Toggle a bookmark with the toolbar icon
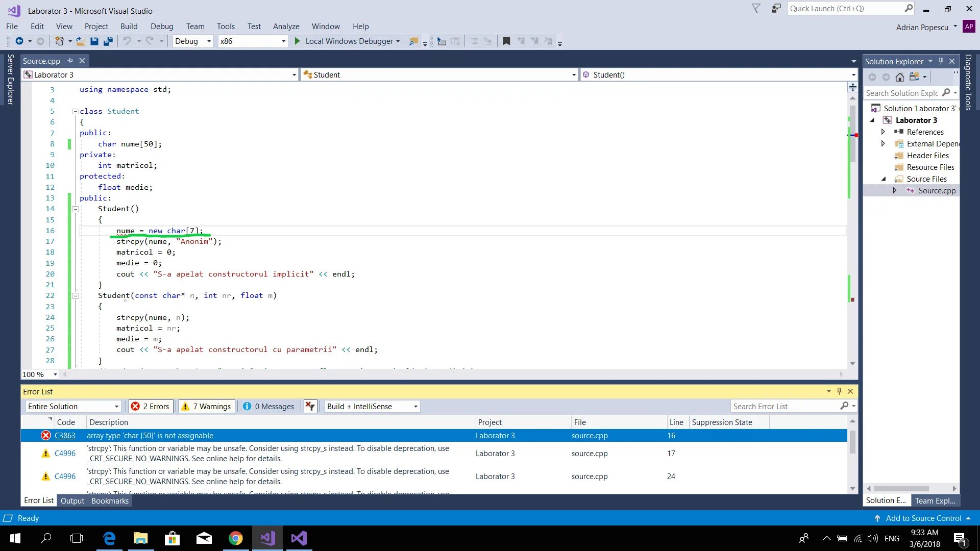The width and height of the screenshot is (980, 551). click(x=506, y=41)
